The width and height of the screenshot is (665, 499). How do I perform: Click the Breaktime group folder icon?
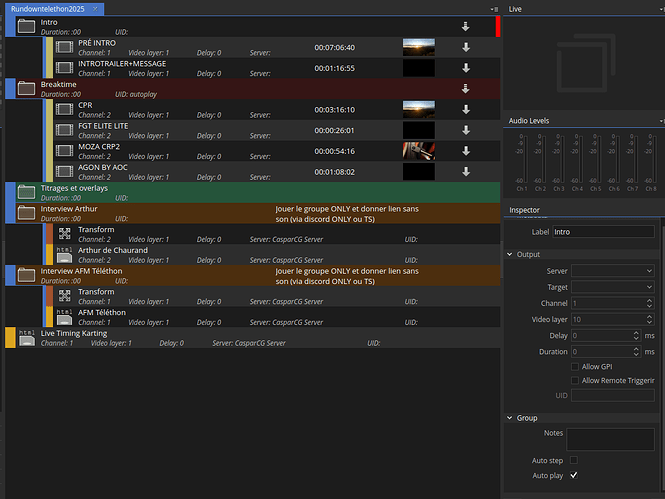(x=26, y=89)
